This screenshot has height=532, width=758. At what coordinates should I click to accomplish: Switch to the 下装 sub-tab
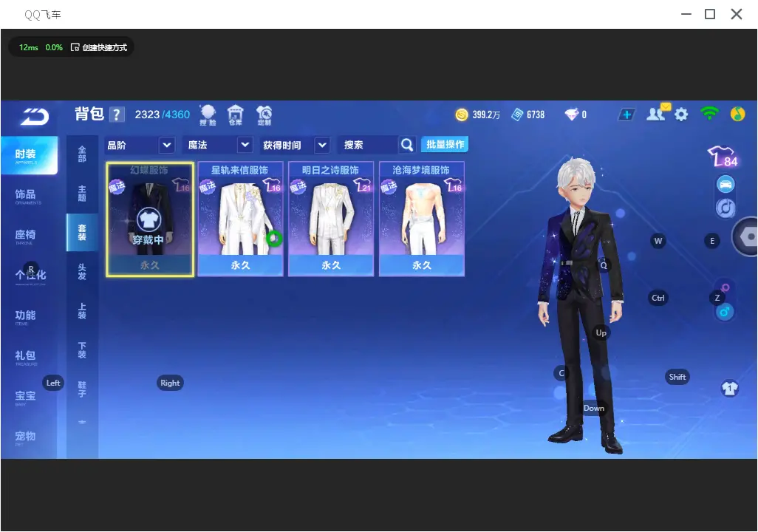pyautogui.click(x=82, y=350)
